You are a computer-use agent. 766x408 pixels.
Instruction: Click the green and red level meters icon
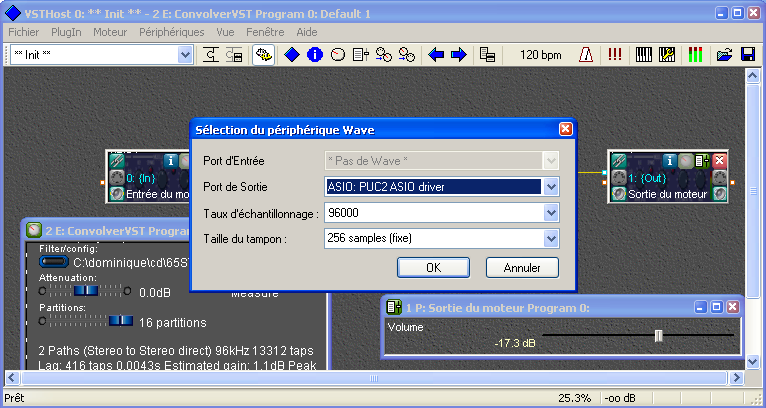[x=695, y=55]
